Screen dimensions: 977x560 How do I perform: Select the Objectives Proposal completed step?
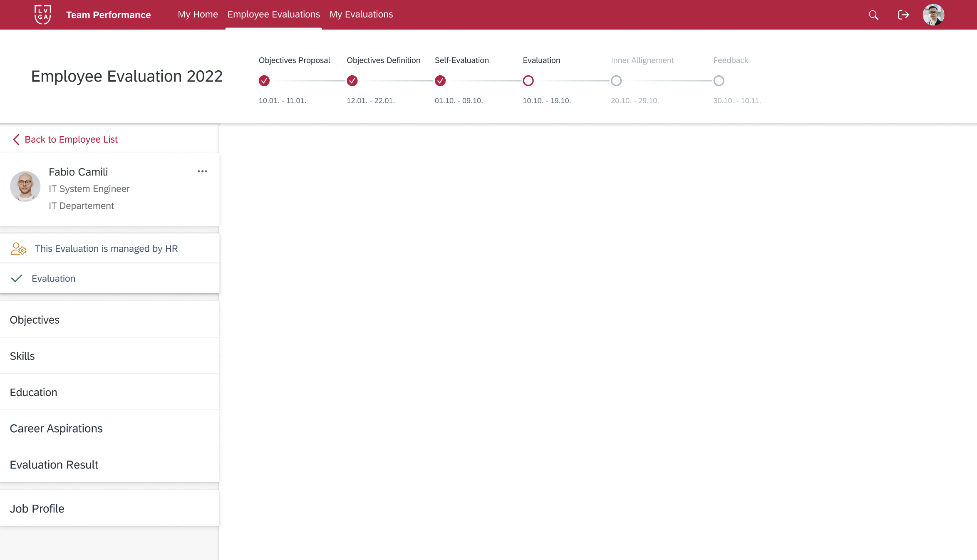tap(264, 81)
